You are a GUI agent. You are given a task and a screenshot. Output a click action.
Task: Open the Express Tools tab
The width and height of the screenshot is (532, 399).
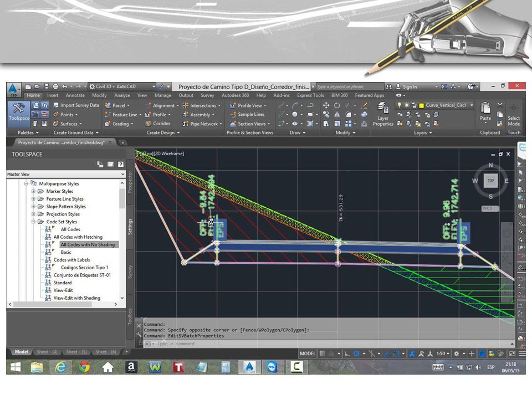[x=310, y=95]
